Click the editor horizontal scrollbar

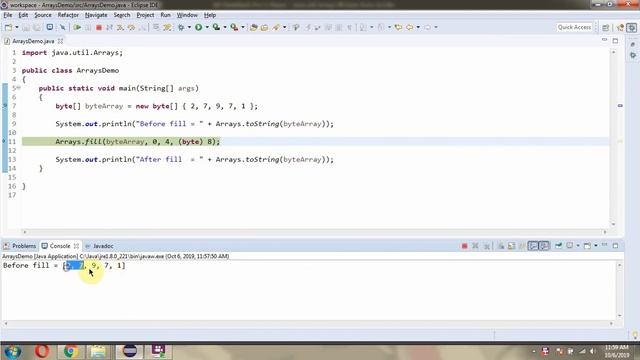tap(314, 232)
